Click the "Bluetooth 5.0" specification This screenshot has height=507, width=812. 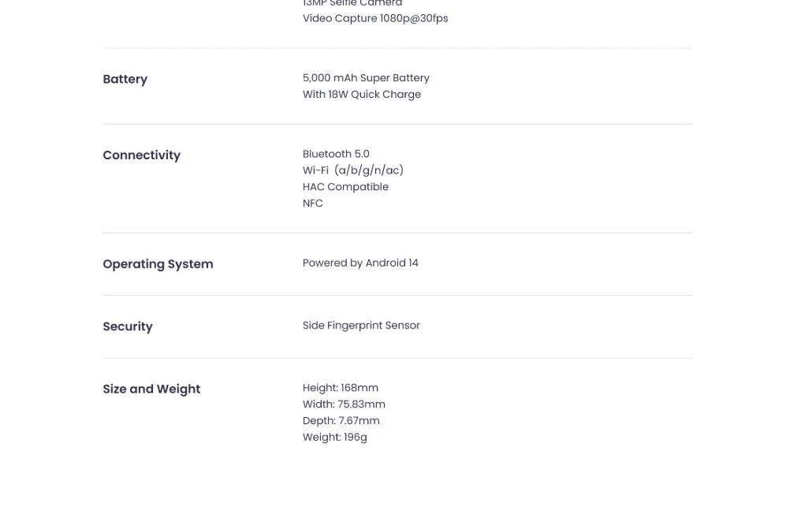pos(336,154)
